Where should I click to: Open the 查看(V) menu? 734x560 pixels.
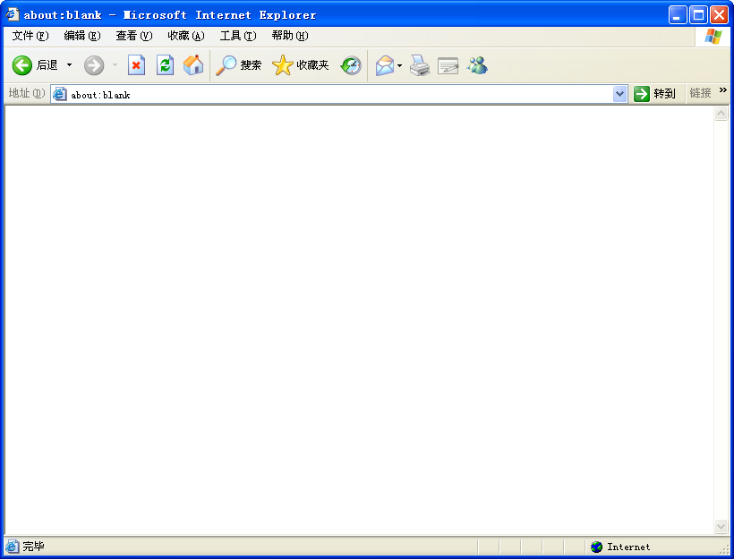pos(134,36)
